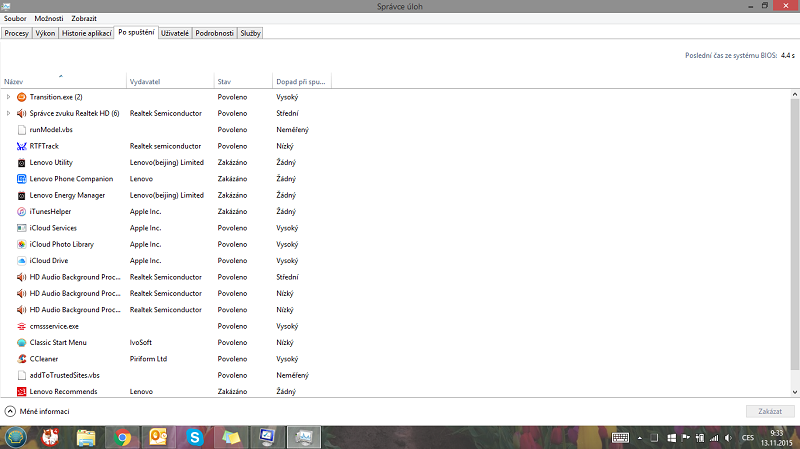The width and height of the screenshot is (800, 449).
Task: Open Skype from the taskbar
Action: (x=194, y=437)
